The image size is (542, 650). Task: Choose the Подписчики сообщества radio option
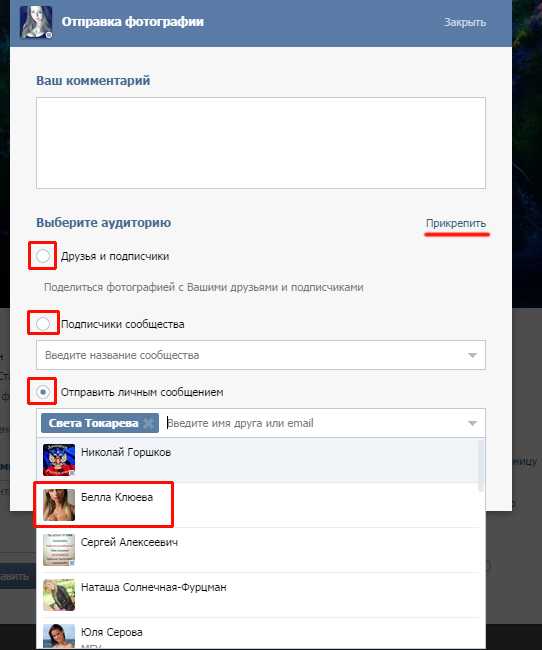tap(43, 323)
